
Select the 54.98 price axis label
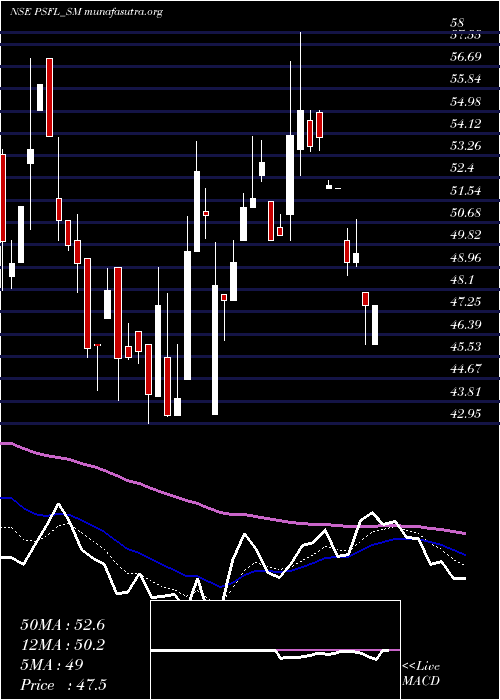point(466,101)
